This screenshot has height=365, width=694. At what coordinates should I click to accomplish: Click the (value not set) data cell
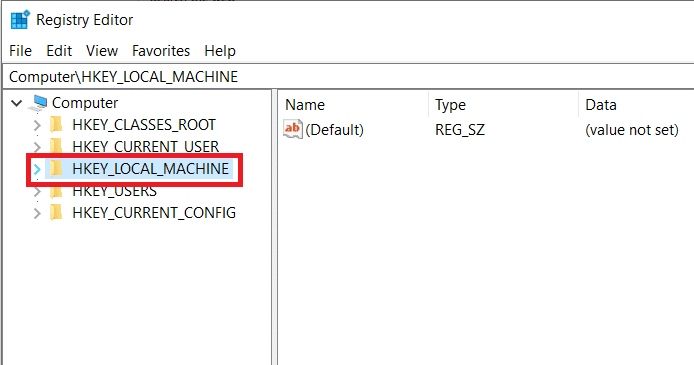[x=632, y=130]
